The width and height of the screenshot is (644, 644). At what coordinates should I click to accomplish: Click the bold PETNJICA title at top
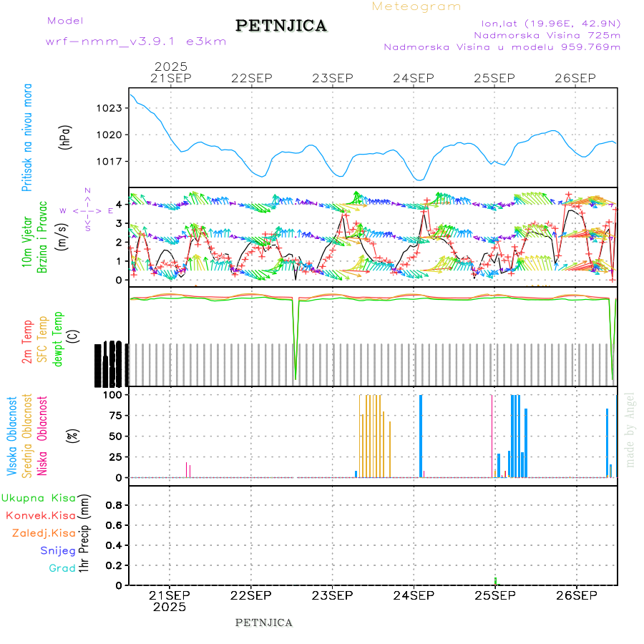pos(281,26)
